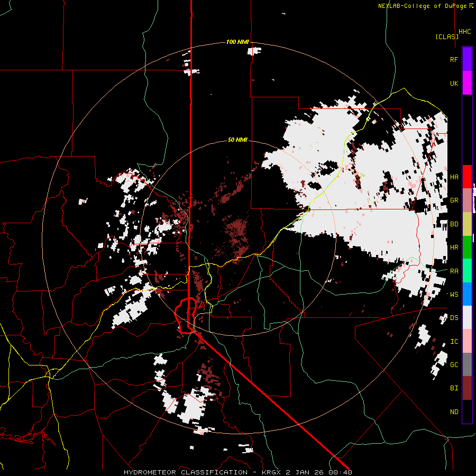The image size is (476, 476).
Task: Click the WS legend label
Action: click(x=454, y=295)
